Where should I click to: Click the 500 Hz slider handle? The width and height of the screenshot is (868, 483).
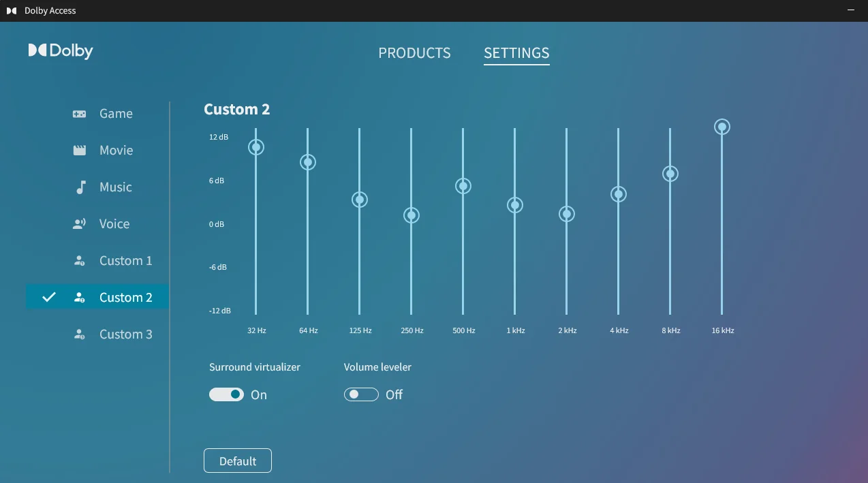tap(463, 186)
